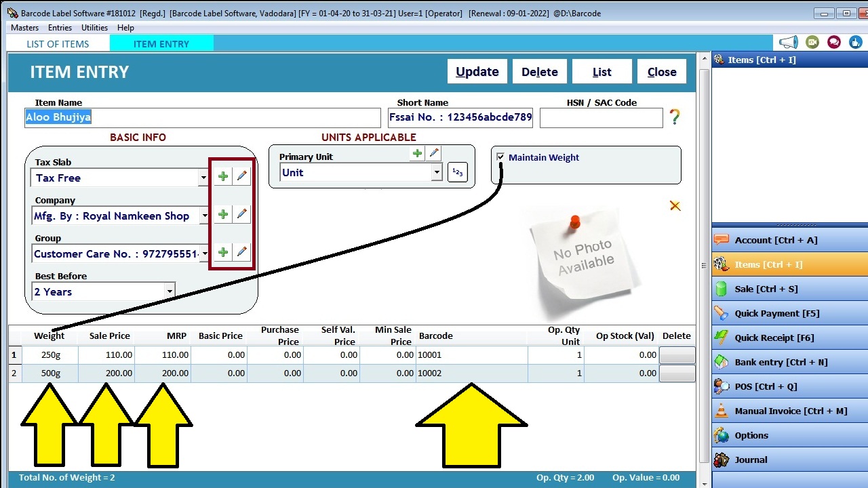This screenshot has height=488, width=868.
Task: Add a new Company with the plus icon
Action: (x=222, y=213)
